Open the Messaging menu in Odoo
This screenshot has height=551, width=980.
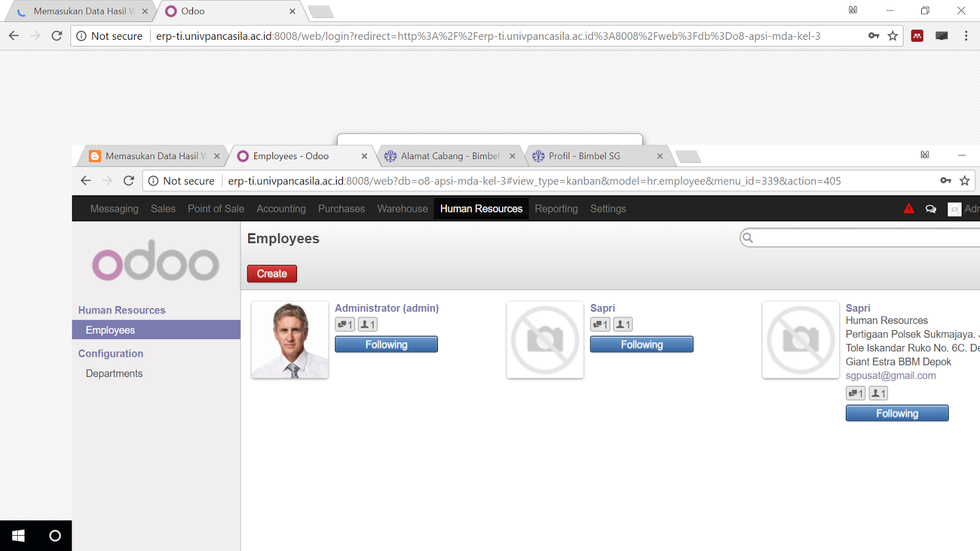[115, 209]
